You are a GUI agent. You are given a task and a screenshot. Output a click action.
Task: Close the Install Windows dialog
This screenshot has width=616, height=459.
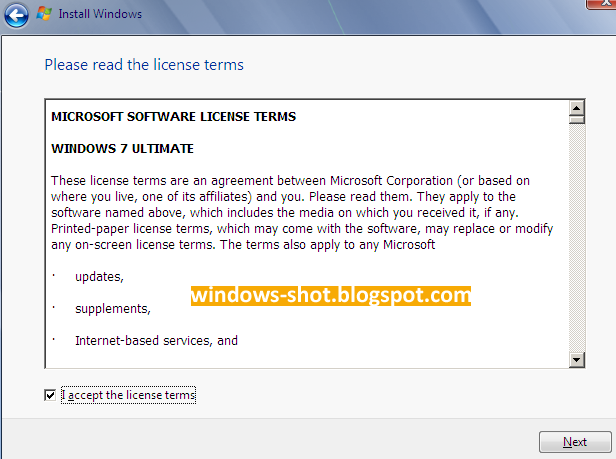pyautogui.click(x=602, y=3)
